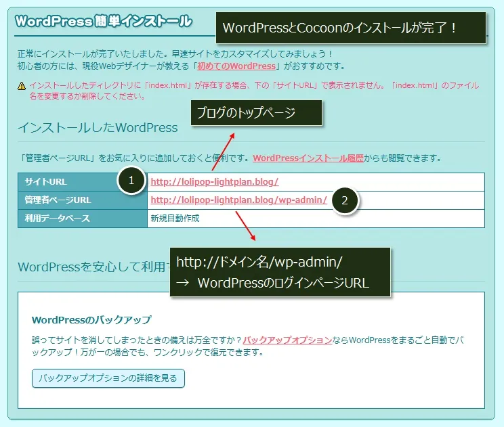Screen dimensions: 504x427
Task: Click the yellow warning triangle icon
Action: point(22,86)
